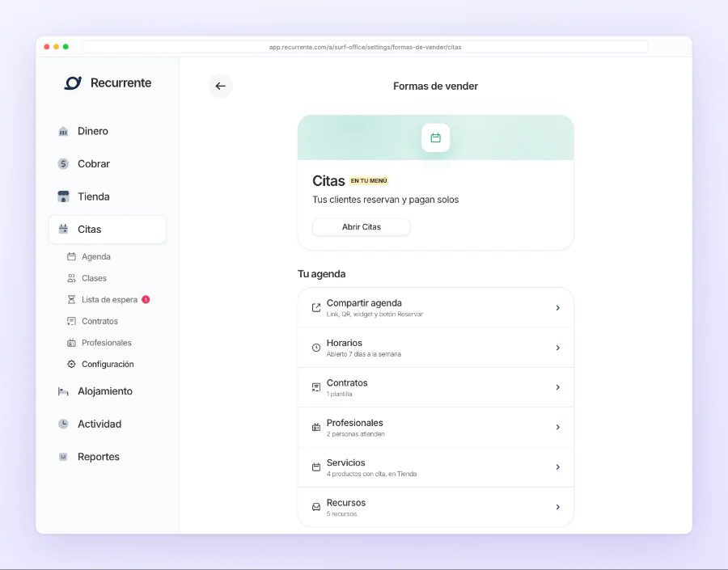Viewport: 728px width, 570px height.
Task: Click the contract icon in Contratos list row
Action: tap(316, 387)
